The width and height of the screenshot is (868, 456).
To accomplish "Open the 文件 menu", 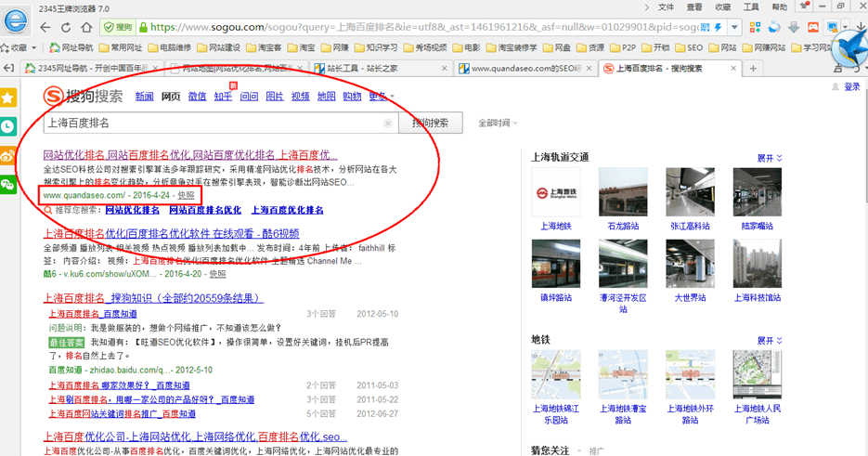I will [666, 7].
